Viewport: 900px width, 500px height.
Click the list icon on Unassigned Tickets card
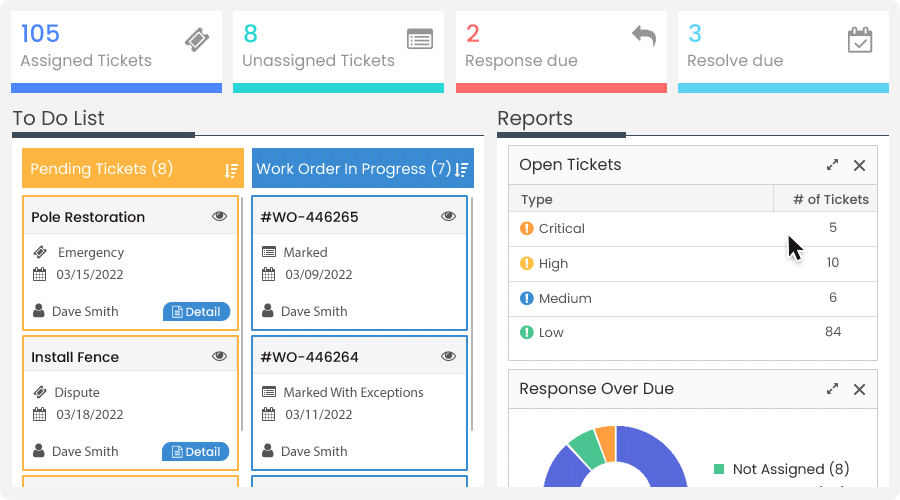[420, 40]
